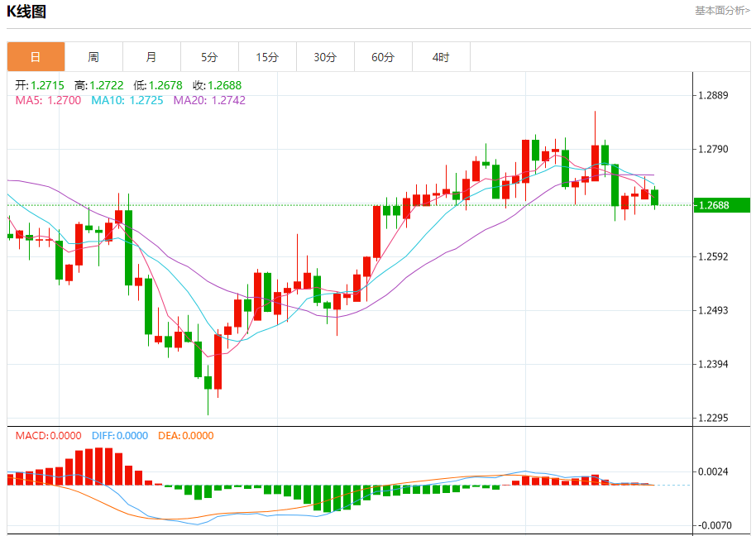Click the 1.2394 price axis label
This screenshot has height=536, width=756.
pos(713,365)
